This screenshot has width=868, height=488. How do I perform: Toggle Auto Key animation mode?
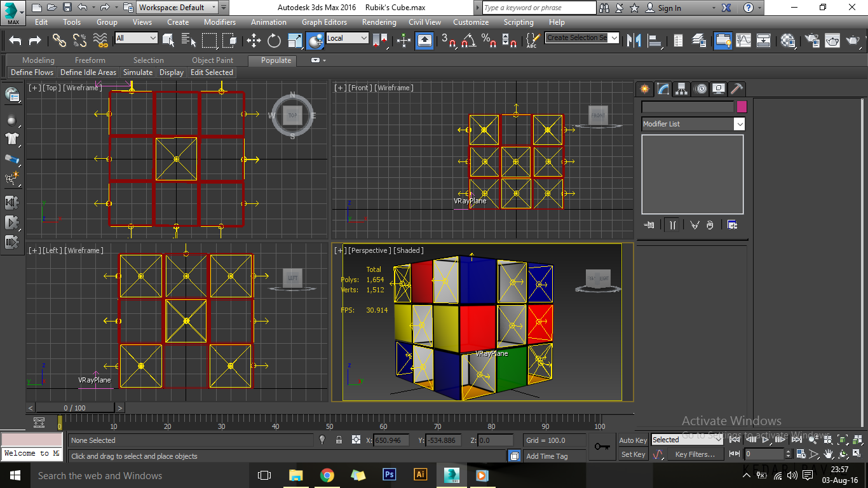click(633, 440)
